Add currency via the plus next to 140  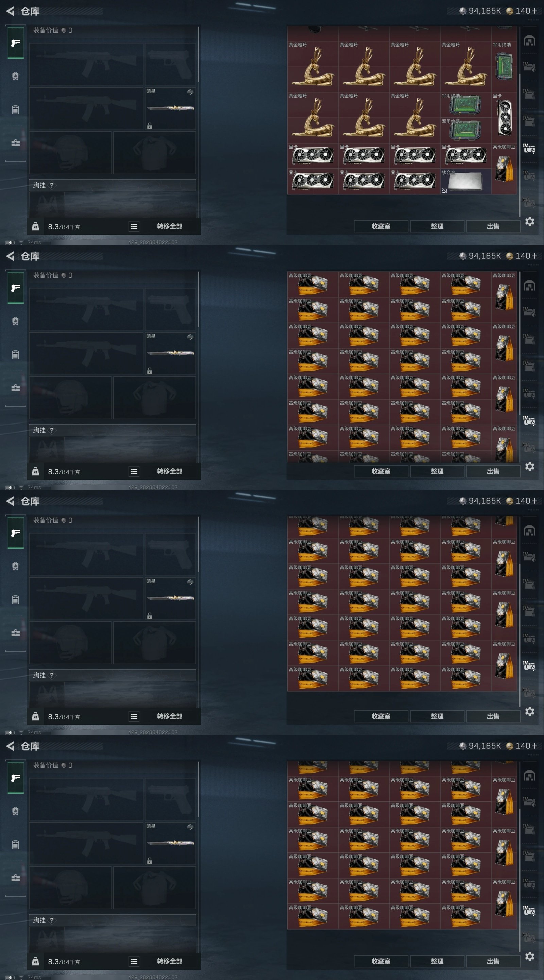pyautogui.click(x=534, y=11)
